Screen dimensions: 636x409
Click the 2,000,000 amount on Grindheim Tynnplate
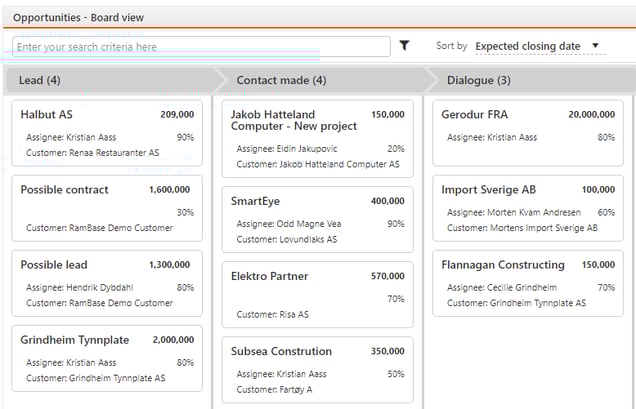coord(173,340)
